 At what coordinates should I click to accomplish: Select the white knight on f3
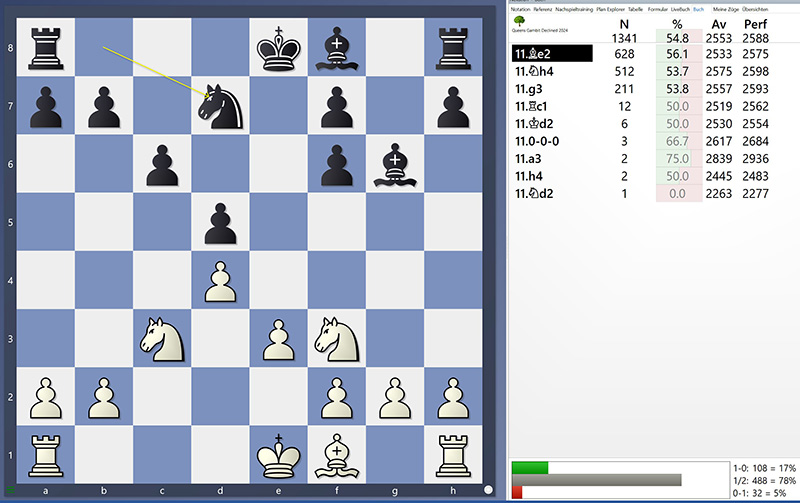pos(337,339)
